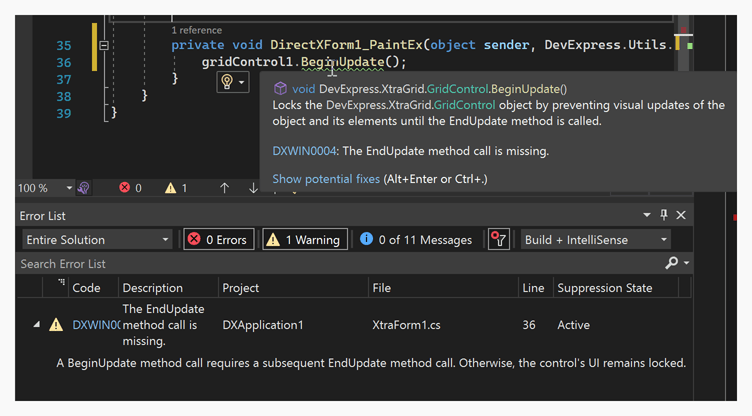Expand the lightbulb quick actions dropdown arrow
752x416 pixels.
241,82
